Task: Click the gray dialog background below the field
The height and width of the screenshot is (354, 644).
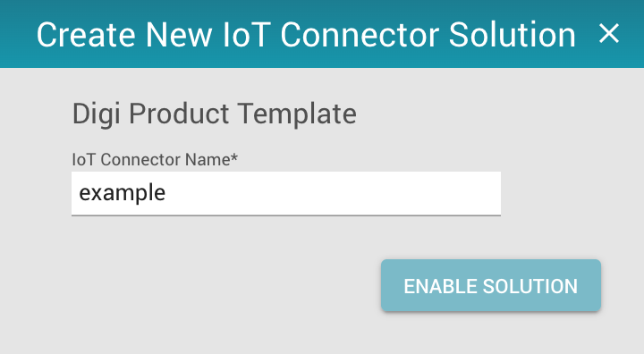Action: click(x=206, y=283)
